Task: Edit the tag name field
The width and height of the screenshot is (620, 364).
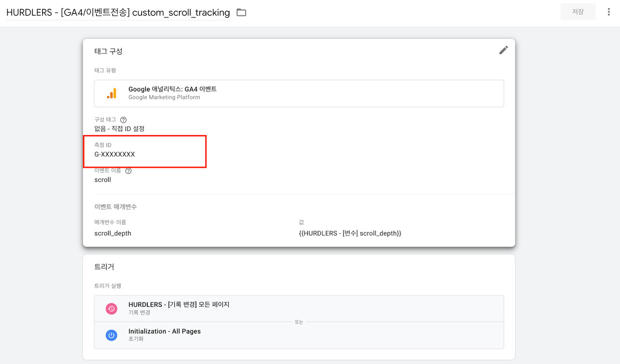Action: coord(118,13)
